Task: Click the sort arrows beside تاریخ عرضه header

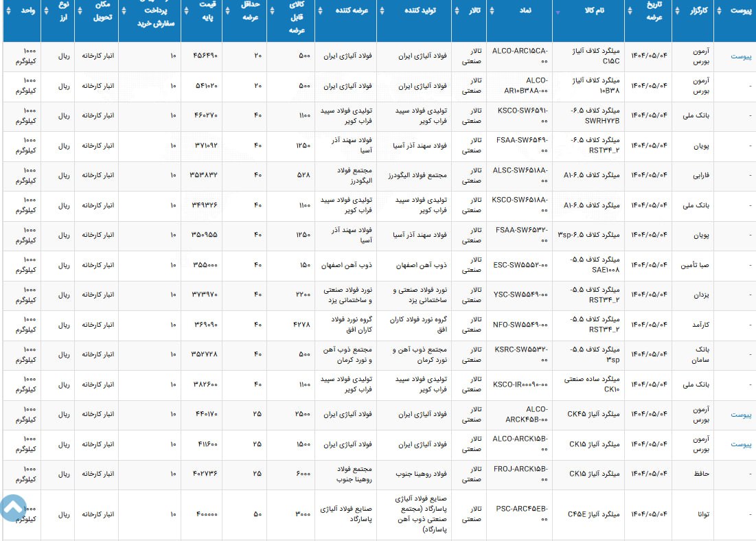Action: tap(630, 10)
